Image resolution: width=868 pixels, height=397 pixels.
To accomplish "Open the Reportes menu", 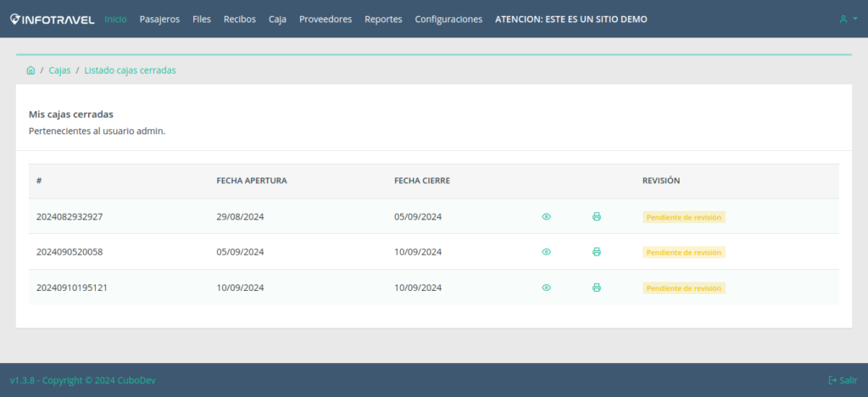I will [x=383, y=19].
